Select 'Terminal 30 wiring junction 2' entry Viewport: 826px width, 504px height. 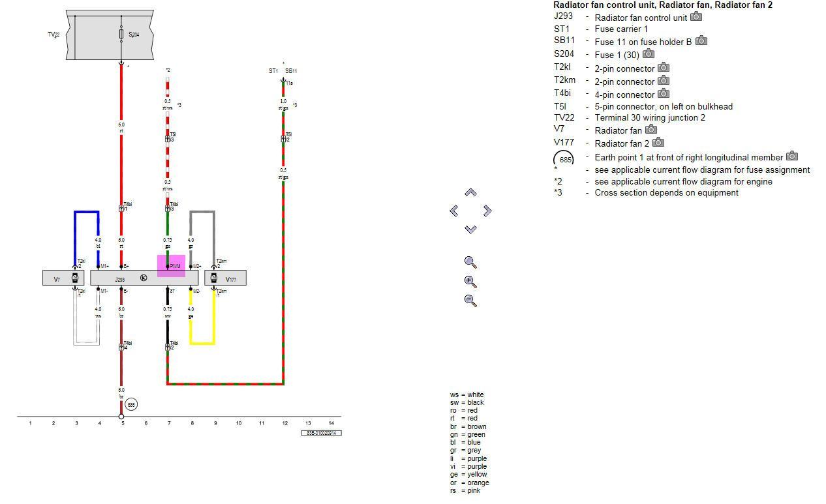pos(650,118)
